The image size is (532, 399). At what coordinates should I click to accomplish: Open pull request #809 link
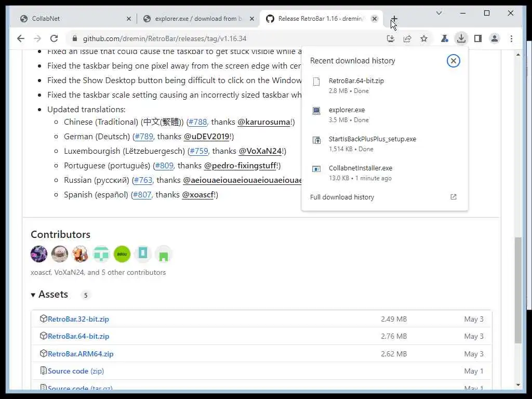point(164,166)
